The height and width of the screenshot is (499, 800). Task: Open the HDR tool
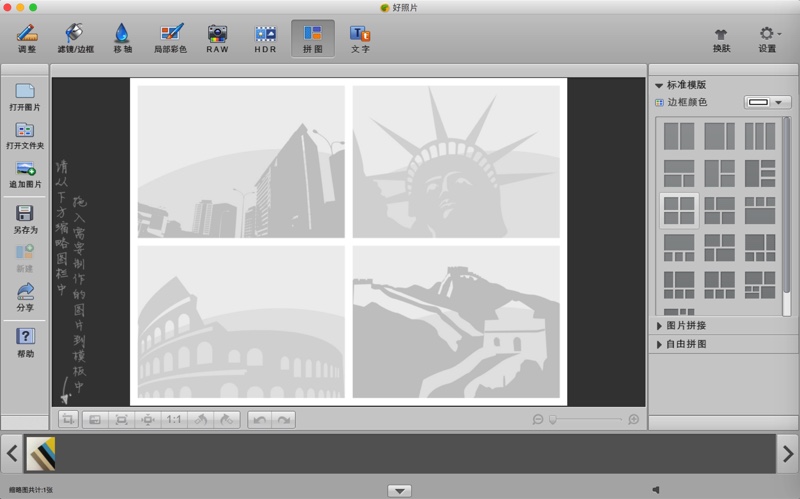tap(265, 39)
